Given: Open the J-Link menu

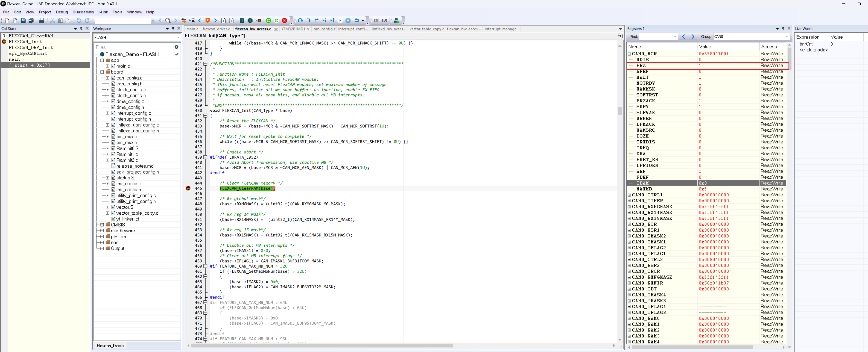Looking at the screenshot, I should click(x=103, y=12).
